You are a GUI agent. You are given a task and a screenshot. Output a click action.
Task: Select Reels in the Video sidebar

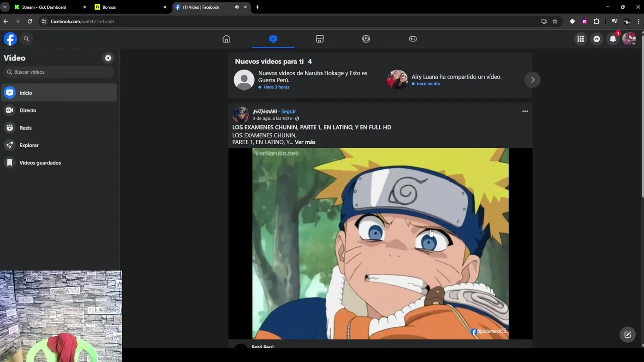click(x=59, y=128)
